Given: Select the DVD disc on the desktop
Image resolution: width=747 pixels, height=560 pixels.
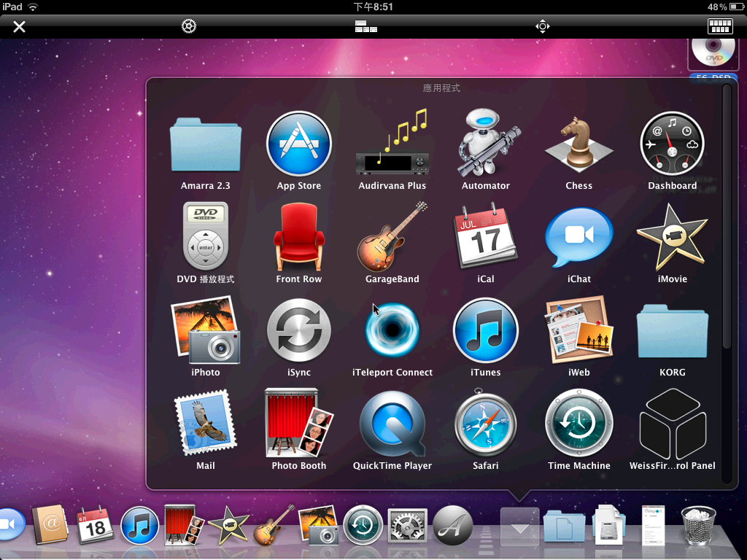Looking at the screenshot, I should (x=713, y=54).
